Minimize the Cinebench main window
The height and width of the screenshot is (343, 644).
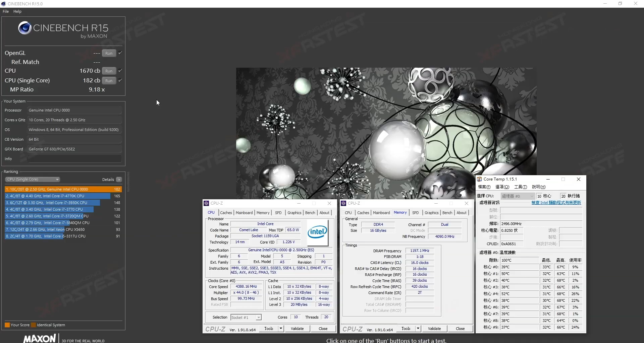[x=605, y=4]
